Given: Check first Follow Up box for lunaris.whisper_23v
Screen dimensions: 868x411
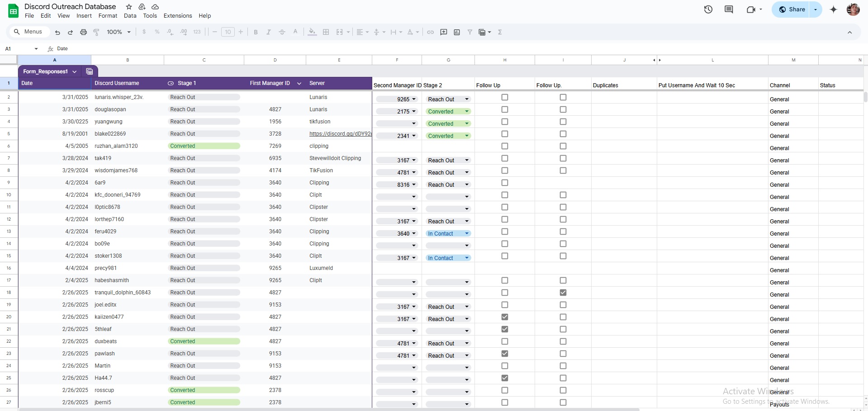Looking at the screenshot, I should point(505,97).
